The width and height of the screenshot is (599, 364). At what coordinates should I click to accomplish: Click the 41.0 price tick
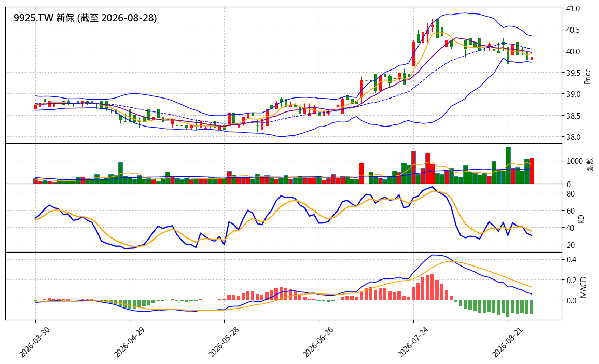coord(573,8)
